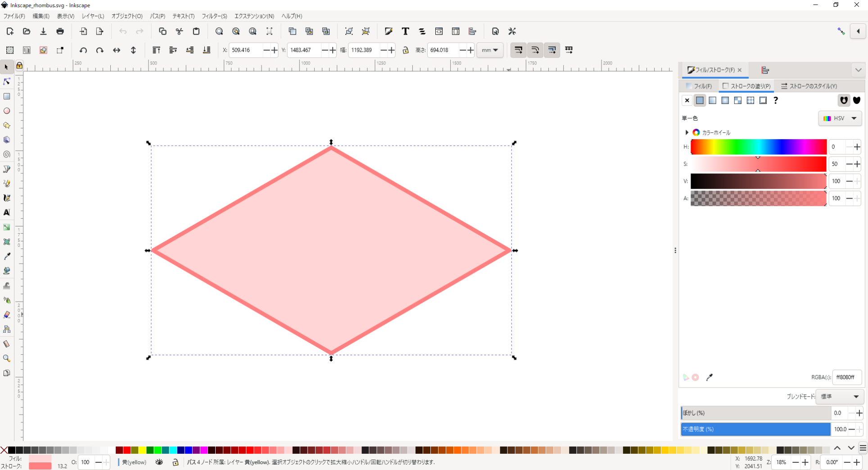Image resolution: width=868 pixels, height=470 pixels.
Task: Select the Node edit tool
Action: pyautogui.click(x=7, y=81)
